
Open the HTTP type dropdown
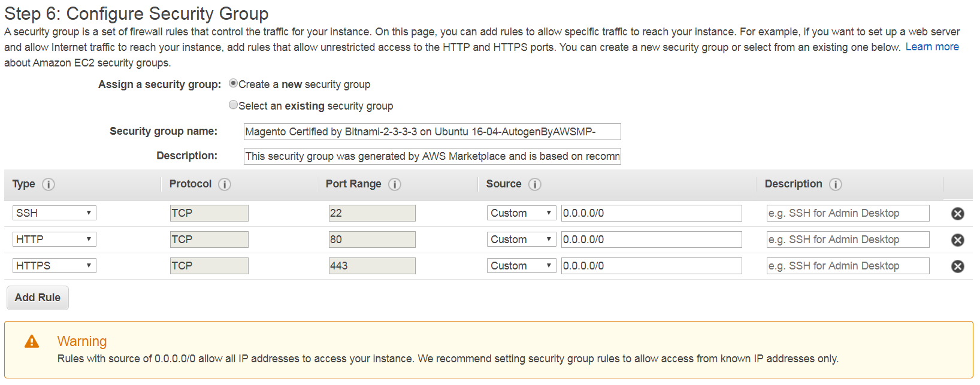click(54, 240)
